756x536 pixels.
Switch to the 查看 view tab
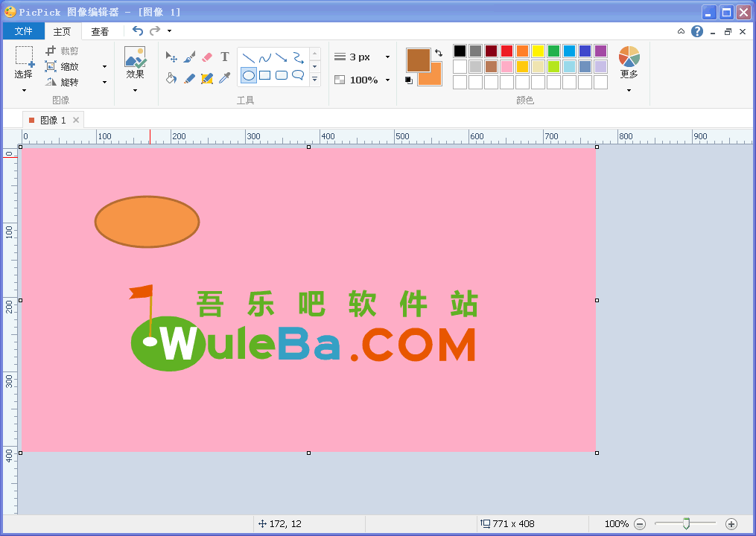point(101,32)
